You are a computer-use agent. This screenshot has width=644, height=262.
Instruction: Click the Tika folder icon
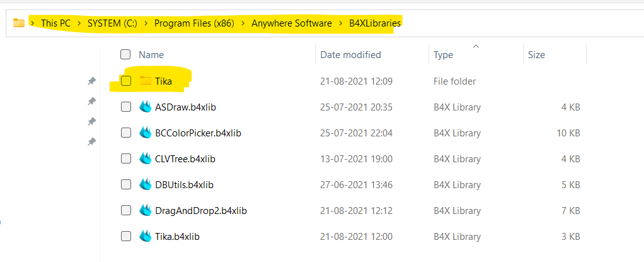coord(146,81)
